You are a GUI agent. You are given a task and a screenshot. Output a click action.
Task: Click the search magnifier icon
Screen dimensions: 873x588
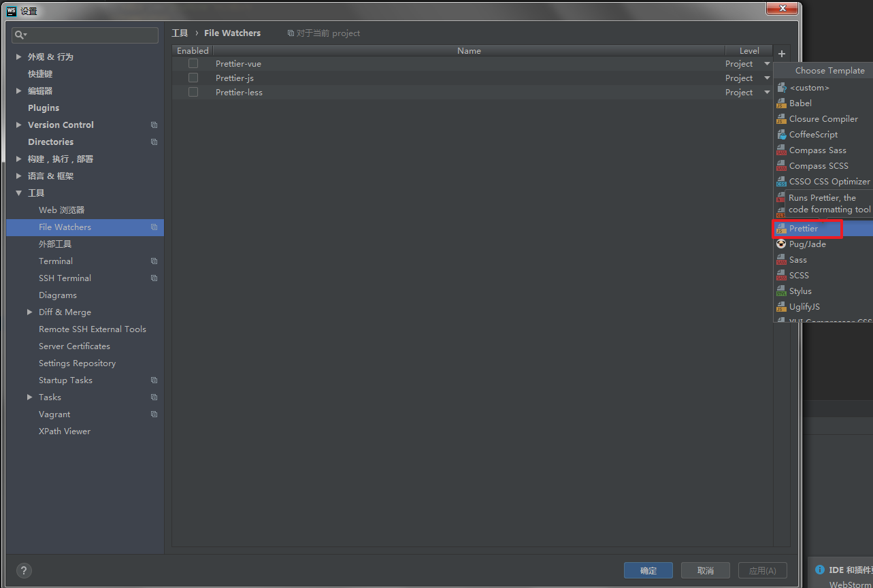[x=20, y=35]
